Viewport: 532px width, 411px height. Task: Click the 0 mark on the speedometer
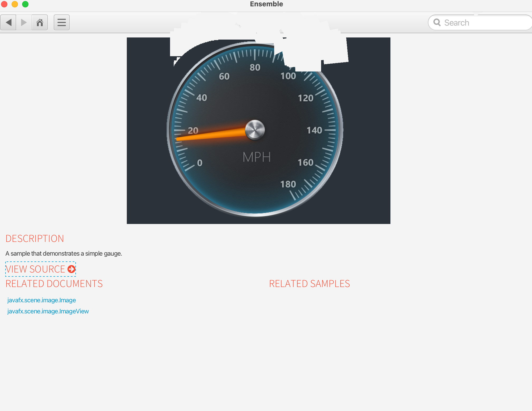200,163
